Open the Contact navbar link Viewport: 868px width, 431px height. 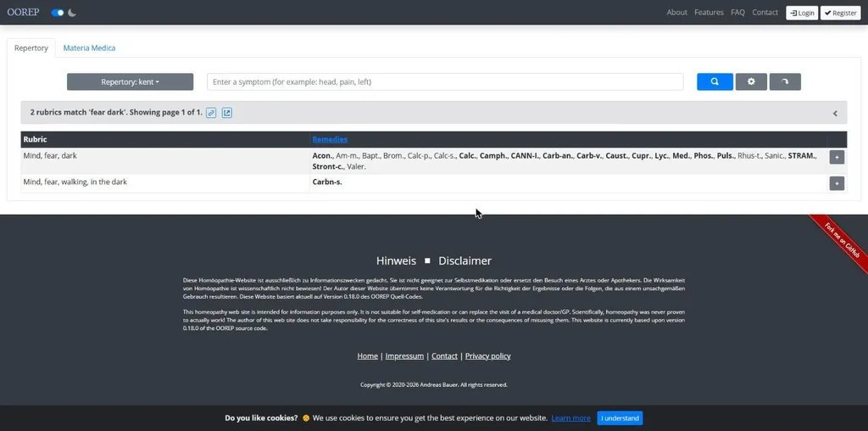pyautogui.click(x=765, y=12)
